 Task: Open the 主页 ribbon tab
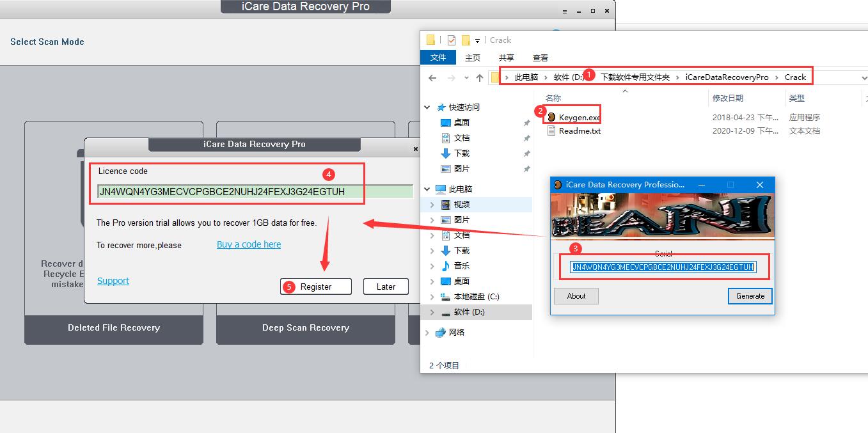pos(473,58)
